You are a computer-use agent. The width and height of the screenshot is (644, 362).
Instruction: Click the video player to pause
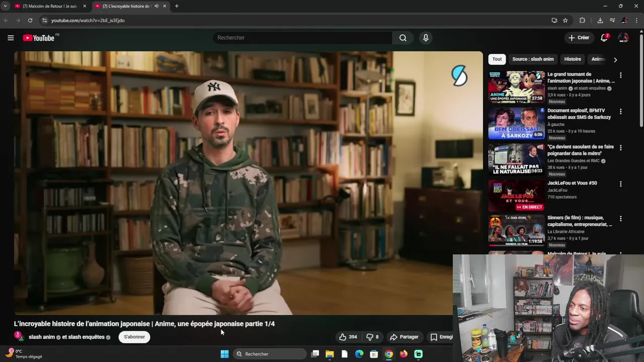click(248, 183)
